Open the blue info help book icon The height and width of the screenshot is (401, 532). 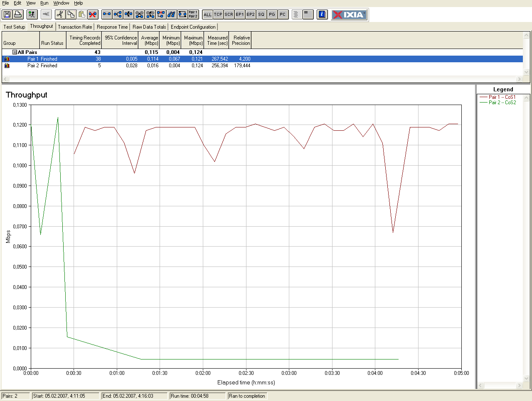(x=322, y=15)
